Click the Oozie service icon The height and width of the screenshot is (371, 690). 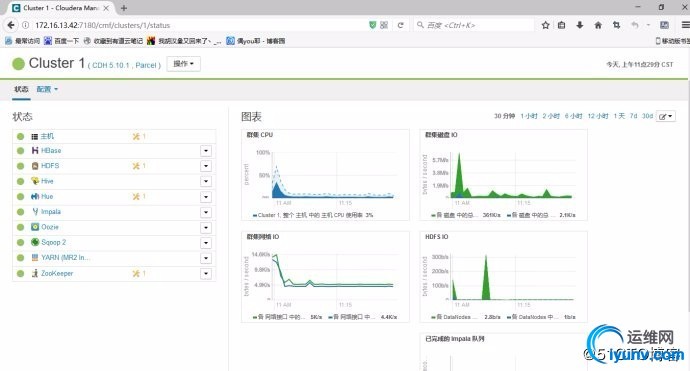tap(35, 227)
